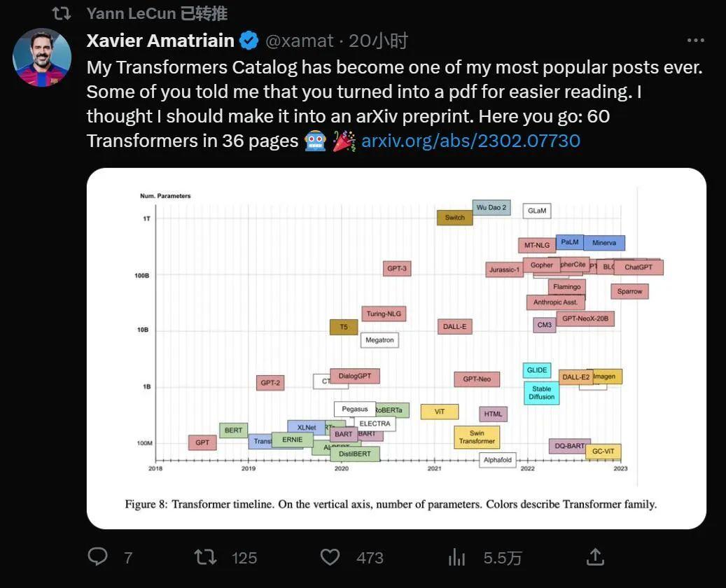Click the 5.5万 views count
The image size is (726, 588).
coord(503,557)
